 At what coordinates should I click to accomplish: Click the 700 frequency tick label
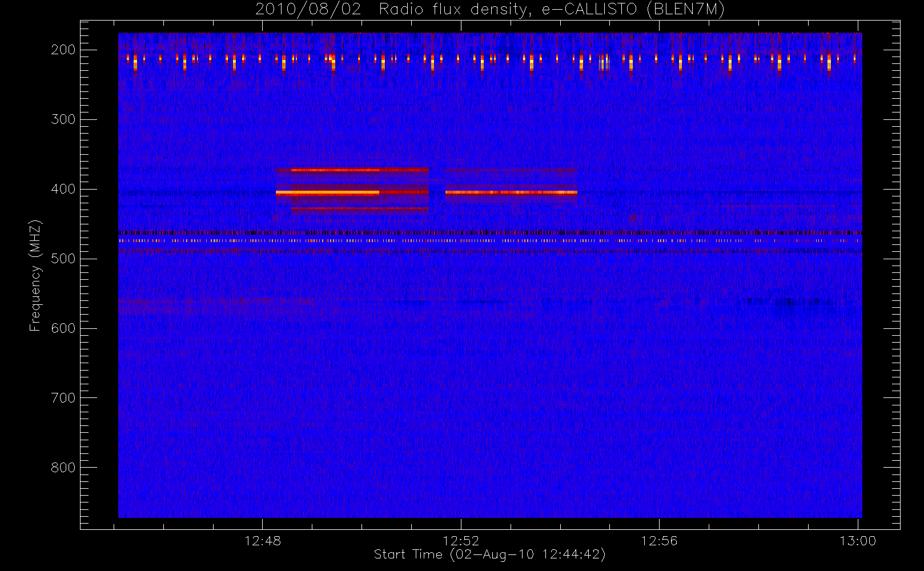[63, 398]
